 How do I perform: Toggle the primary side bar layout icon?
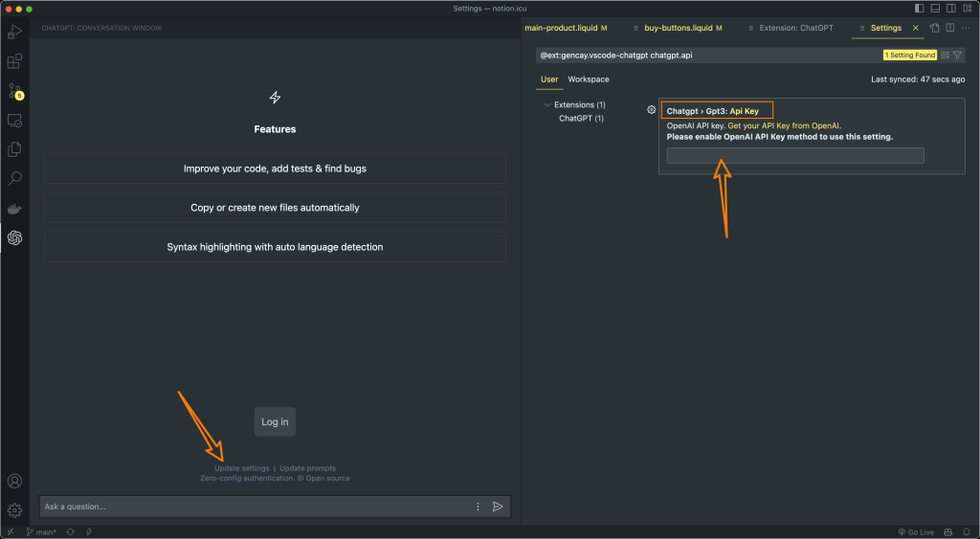pyautogui.click(x=920, y=9)
